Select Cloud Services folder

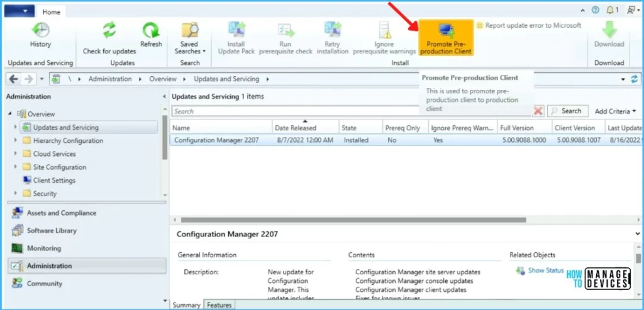tap(55, 153)
